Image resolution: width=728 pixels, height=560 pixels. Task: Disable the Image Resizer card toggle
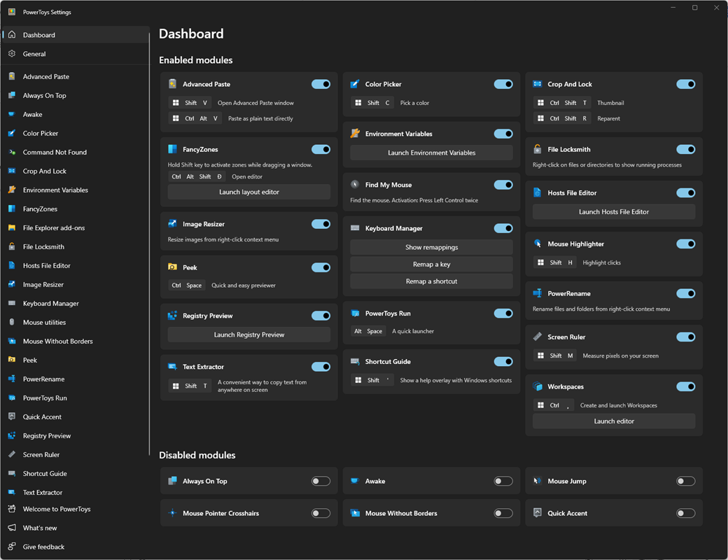321,224
